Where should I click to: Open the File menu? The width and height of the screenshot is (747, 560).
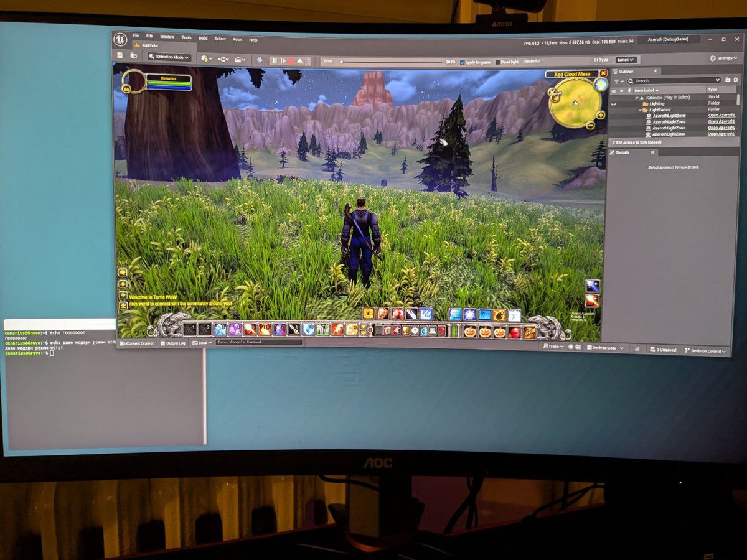[136, 35]
